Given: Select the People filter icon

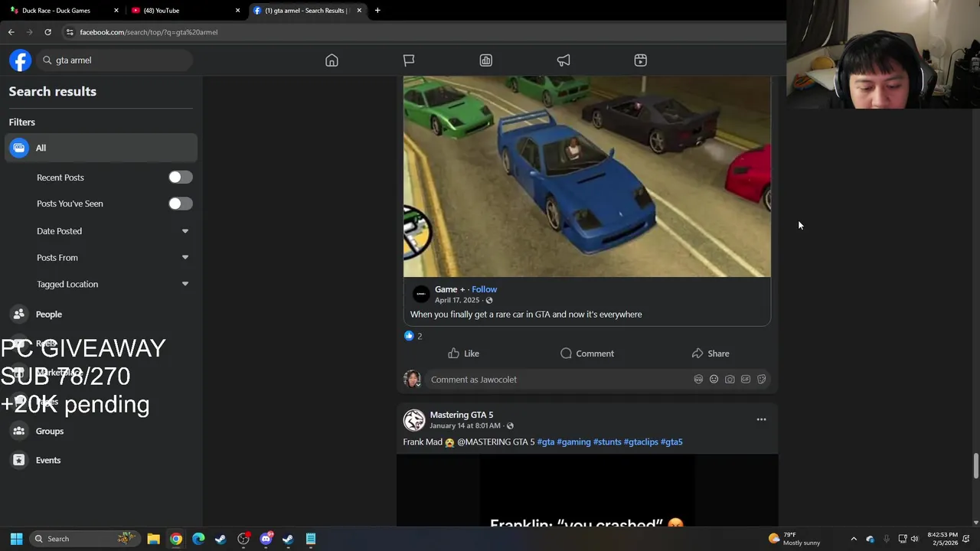Looking at the screenshot, I should click(19, 314).
